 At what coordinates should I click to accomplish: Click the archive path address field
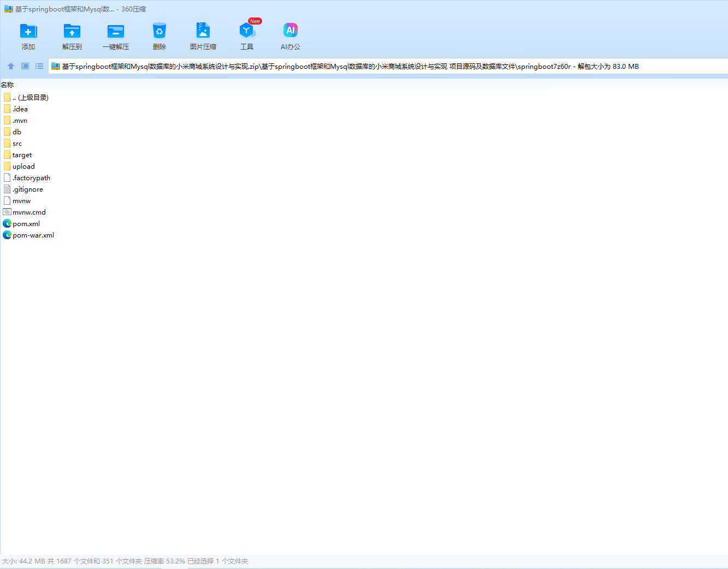click(x=388, y=66)
